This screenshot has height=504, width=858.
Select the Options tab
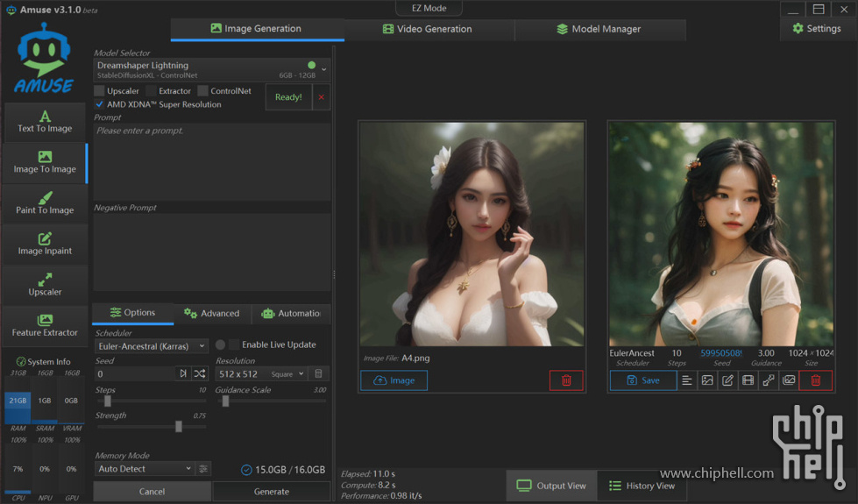point(133,313)
